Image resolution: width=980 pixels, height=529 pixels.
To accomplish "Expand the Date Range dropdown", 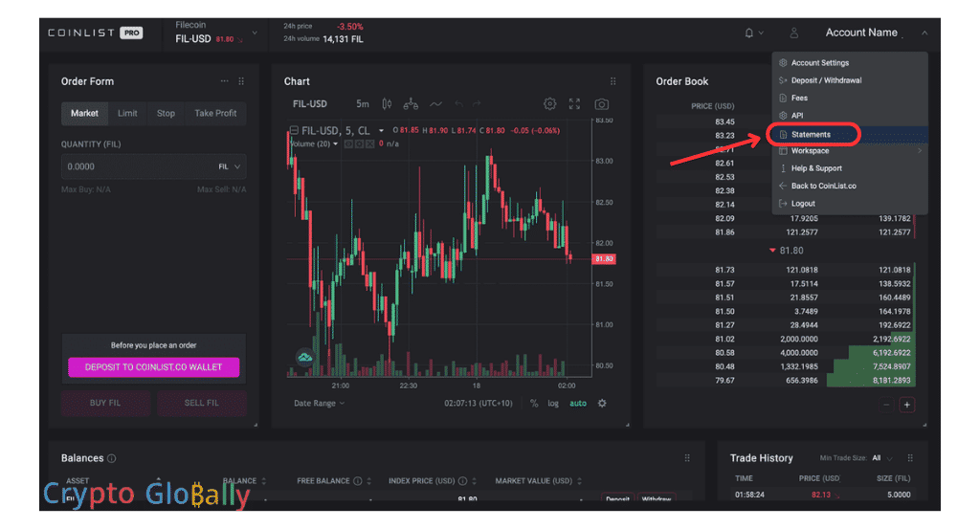I will click(x=319, y=404).
